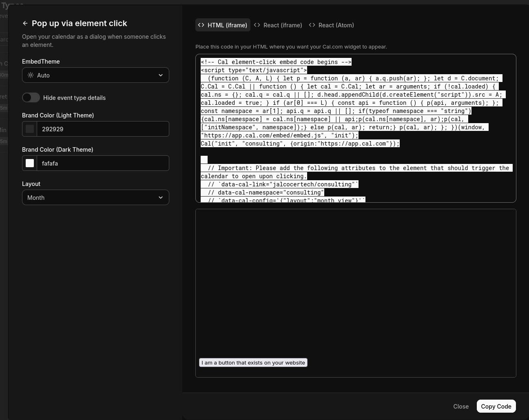
Task: Click the sun icon in the EmbedTheme selector
Action: tap(31, 75)
